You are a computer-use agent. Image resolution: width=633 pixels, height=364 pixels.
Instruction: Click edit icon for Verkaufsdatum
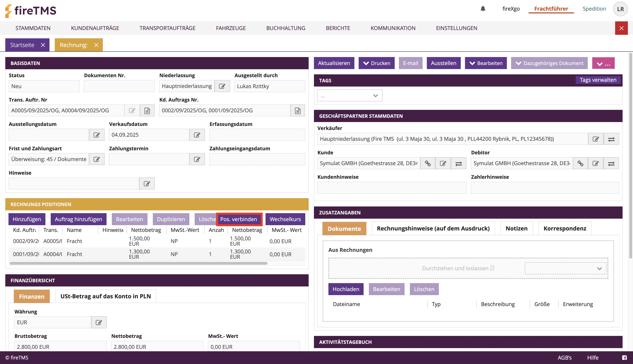click(x=197, y=135)
